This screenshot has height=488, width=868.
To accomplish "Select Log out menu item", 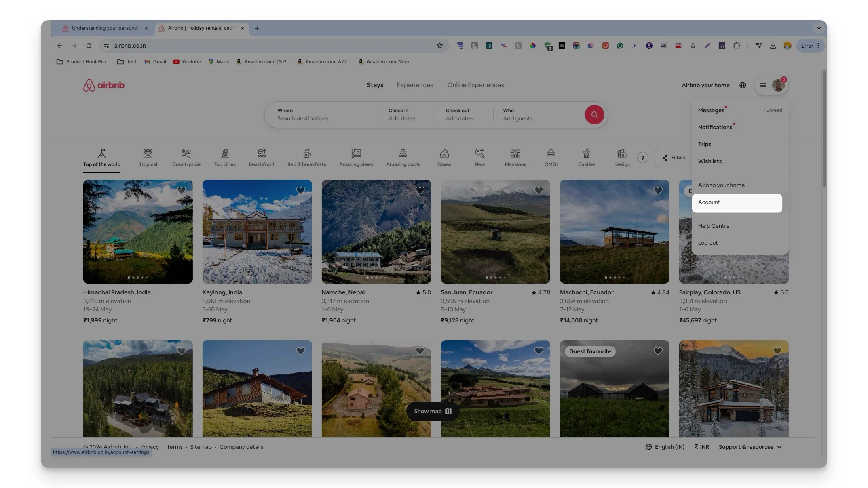I will (x=739, y=243).
